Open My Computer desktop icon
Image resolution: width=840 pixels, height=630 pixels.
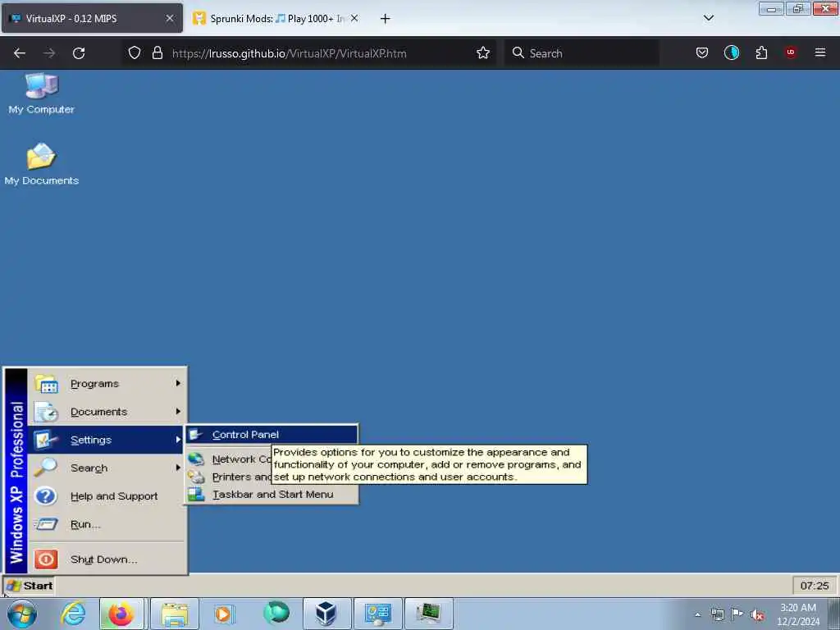tap(41, 94)
